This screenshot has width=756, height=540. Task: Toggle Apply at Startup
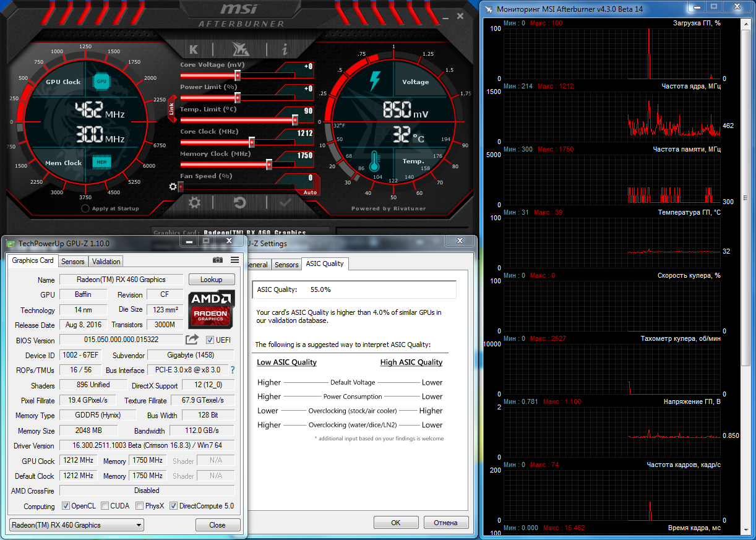(86, 208)
